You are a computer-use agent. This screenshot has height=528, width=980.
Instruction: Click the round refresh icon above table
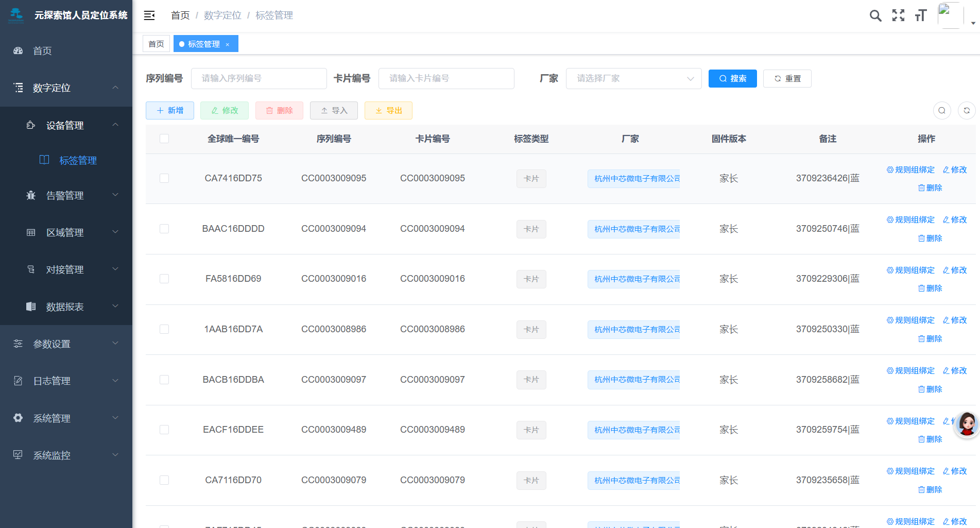click(967, 110)
